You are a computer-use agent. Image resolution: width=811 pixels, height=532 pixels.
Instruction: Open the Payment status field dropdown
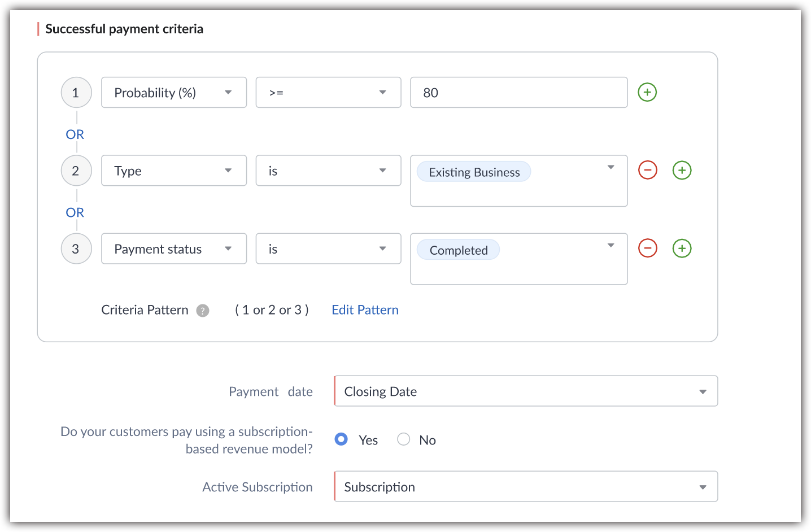coord(174,248)
